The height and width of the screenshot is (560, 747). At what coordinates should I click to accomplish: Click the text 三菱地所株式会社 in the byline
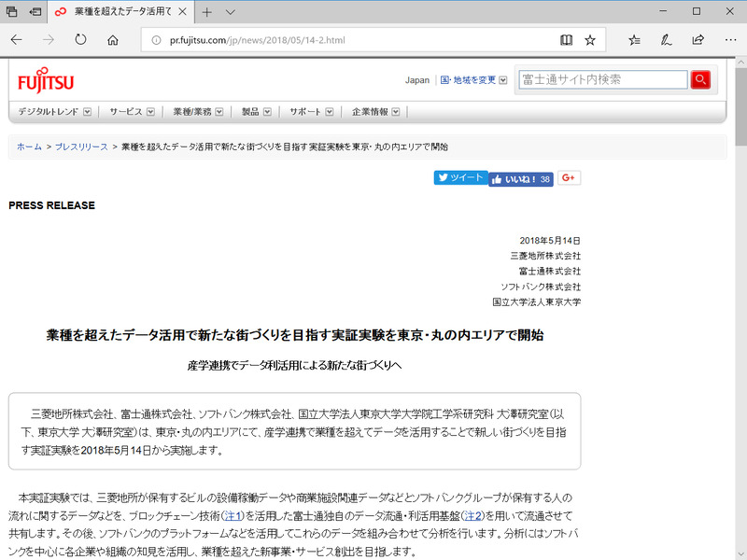point(545,256)
